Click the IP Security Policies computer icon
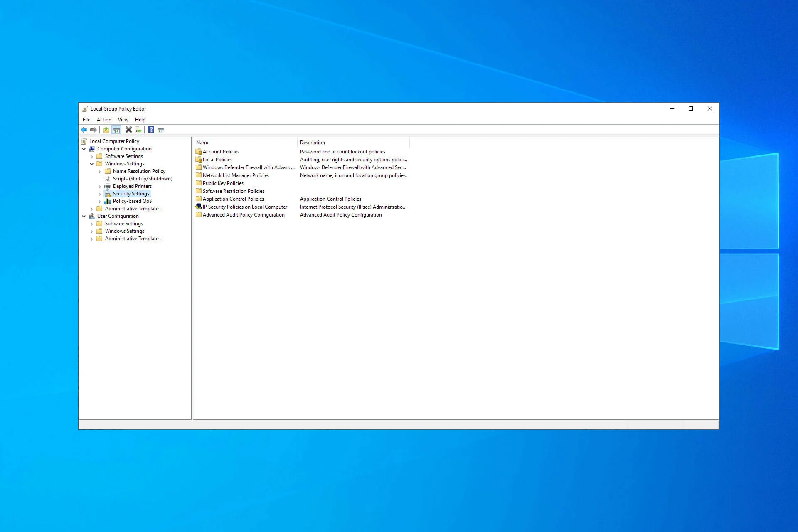 pos(199,207)
